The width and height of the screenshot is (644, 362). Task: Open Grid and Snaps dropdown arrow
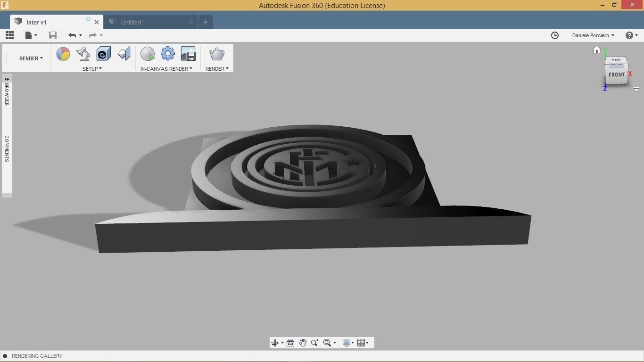pyautogui.click(x=367, y=343)
